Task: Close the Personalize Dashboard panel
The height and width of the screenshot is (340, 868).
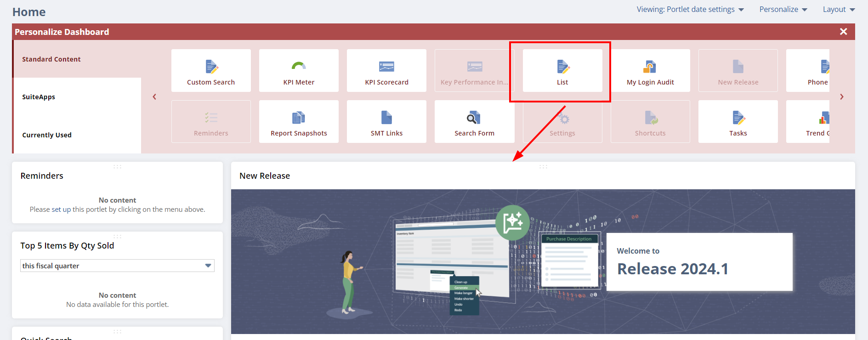Action: (843, 32)
